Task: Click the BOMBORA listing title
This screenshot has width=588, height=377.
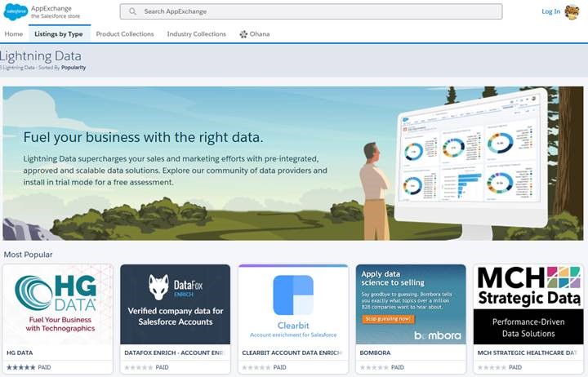Action: 375,353
